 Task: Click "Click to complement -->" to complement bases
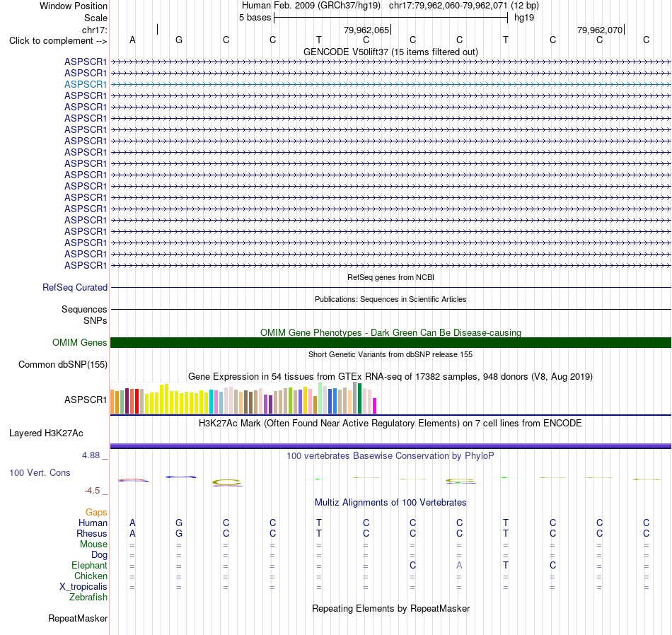[58, 41]
